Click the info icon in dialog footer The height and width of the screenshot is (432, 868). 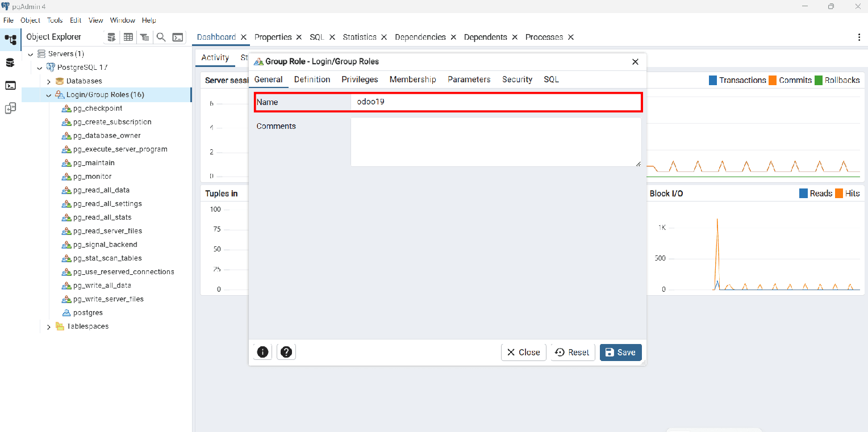click(x=263, y=352)
